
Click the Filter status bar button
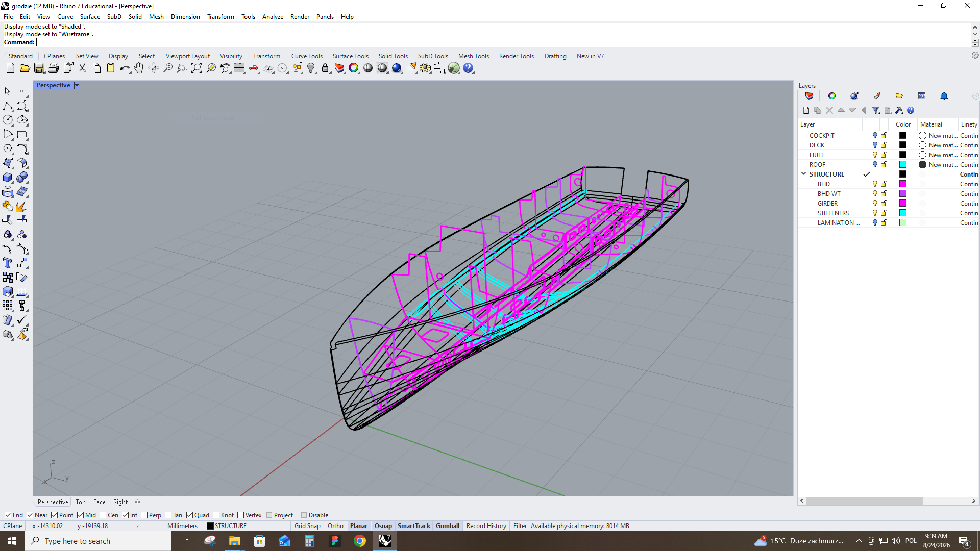pos(520,526)
